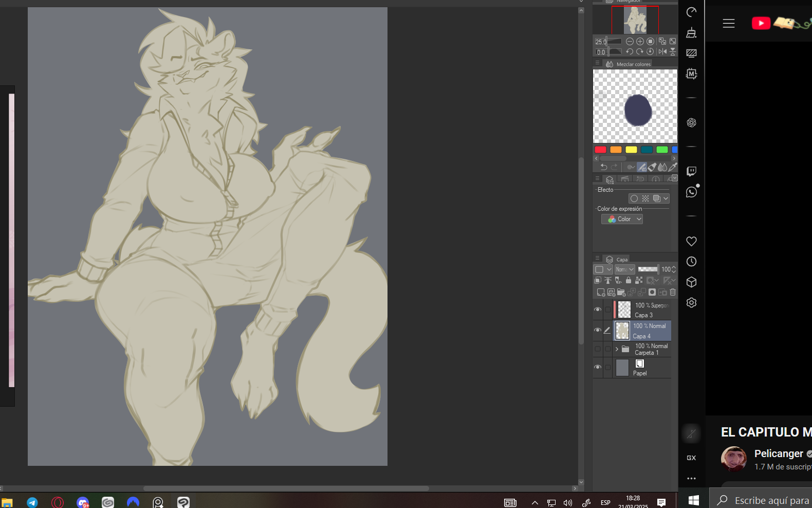Switch to the Mezclar colores tab
The width and height of the screenshot is (812, 508).
point(629,64)
